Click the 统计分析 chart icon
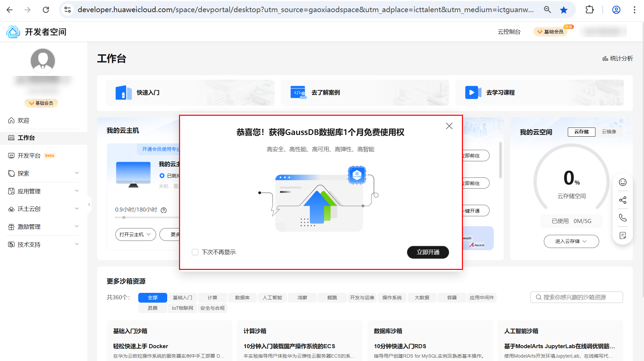The height and width of the screenshot is (361, 644). pyautogui.click(x=605, y=59)
